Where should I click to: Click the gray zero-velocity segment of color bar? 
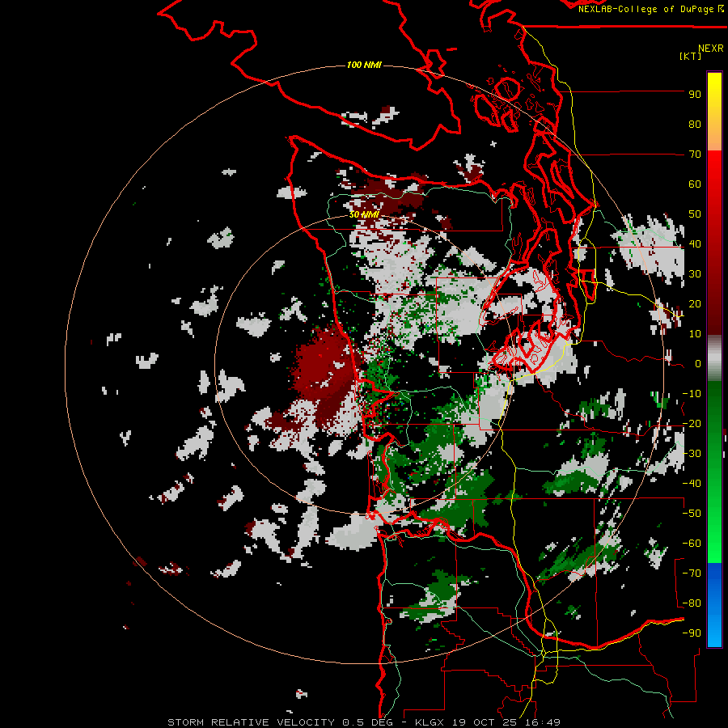coord(714,358)
